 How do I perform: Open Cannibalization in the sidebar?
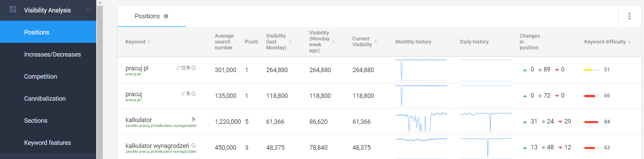[x=48, y=98]
